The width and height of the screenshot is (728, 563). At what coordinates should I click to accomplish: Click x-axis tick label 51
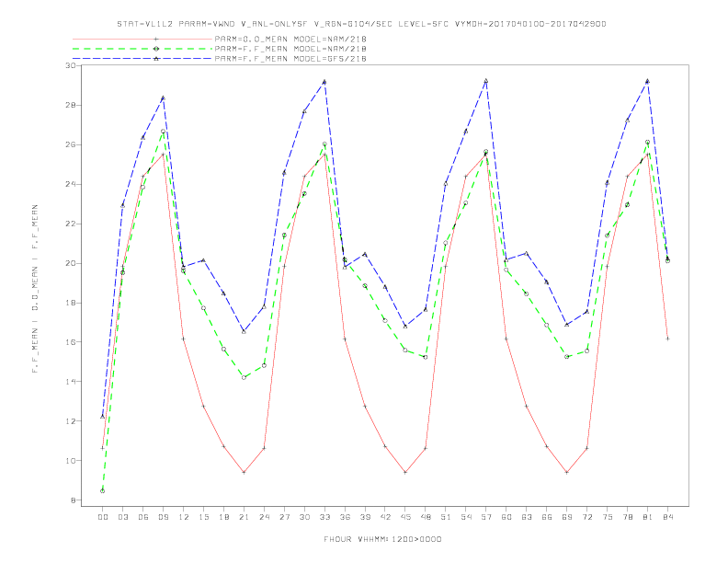[x=446, y=517]
